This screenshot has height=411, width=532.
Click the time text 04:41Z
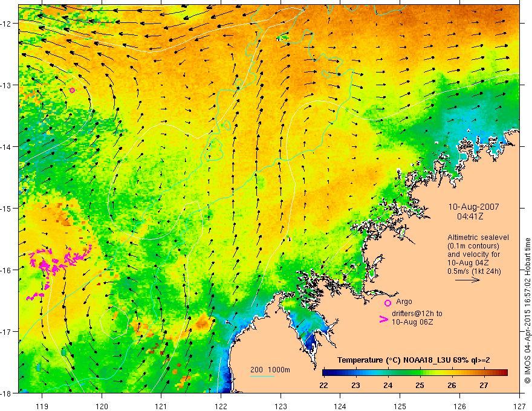click(x=470, y=216)
